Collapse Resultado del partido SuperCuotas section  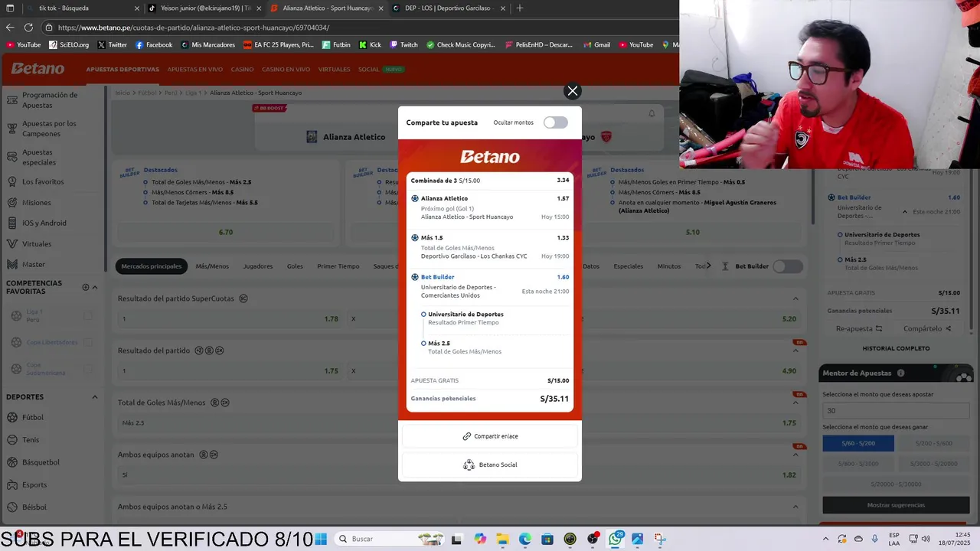[795, 298]
